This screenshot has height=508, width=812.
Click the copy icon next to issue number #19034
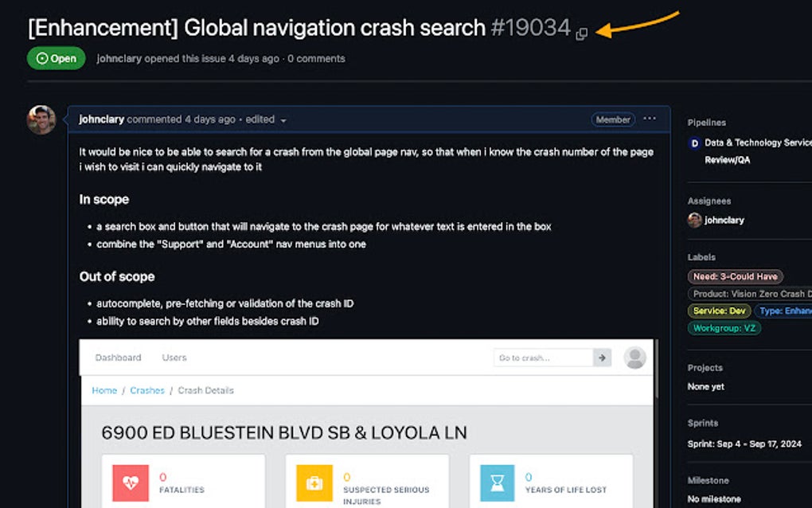[580, 33]
